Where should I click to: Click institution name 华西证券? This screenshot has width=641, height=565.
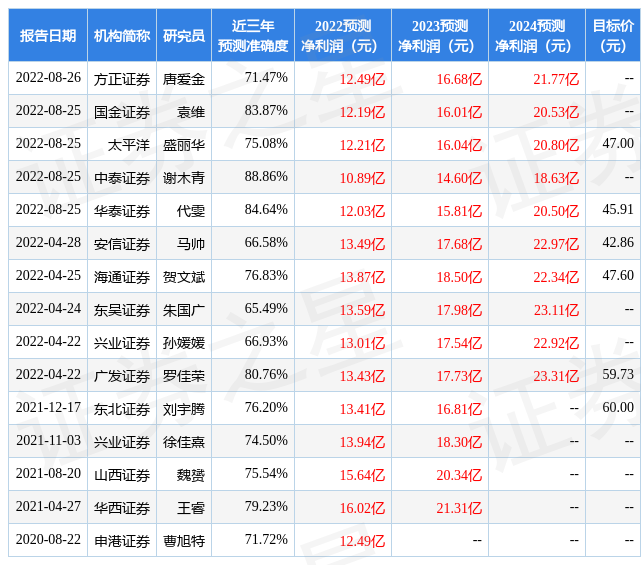click(x=122, y=509)
